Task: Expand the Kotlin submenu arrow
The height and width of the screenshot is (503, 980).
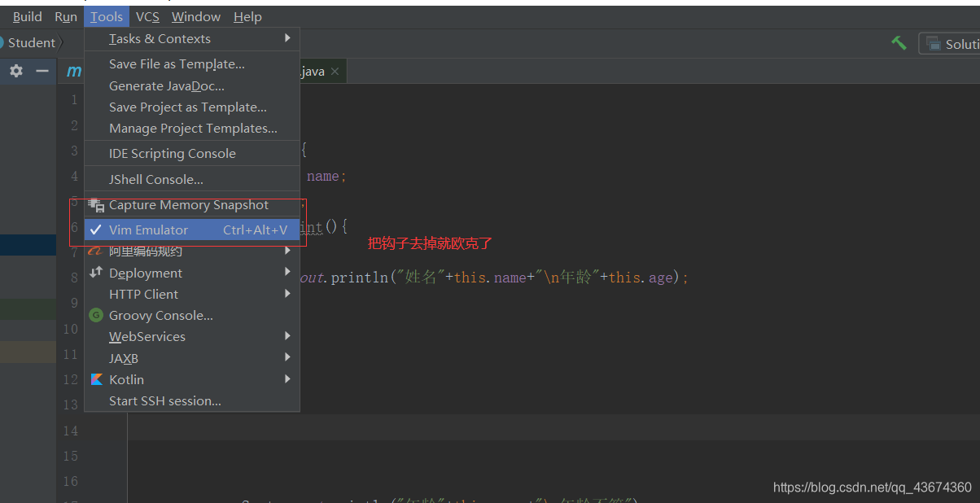Action: (x=287, y=378)
